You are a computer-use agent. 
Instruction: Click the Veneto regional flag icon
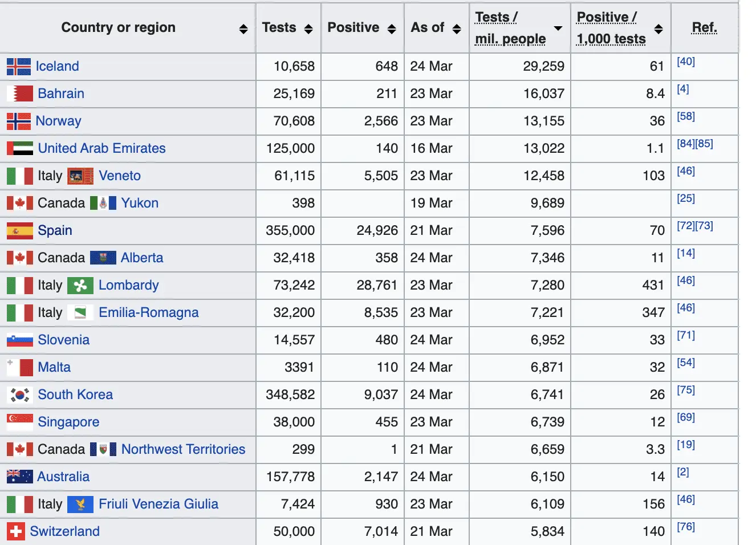(x=80, y=176)
